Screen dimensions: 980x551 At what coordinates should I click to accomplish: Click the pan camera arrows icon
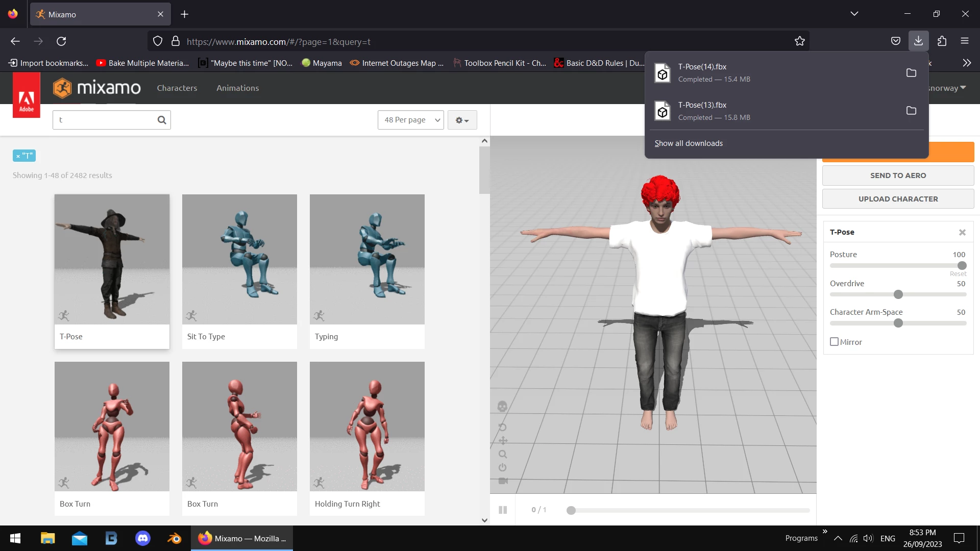503,440
